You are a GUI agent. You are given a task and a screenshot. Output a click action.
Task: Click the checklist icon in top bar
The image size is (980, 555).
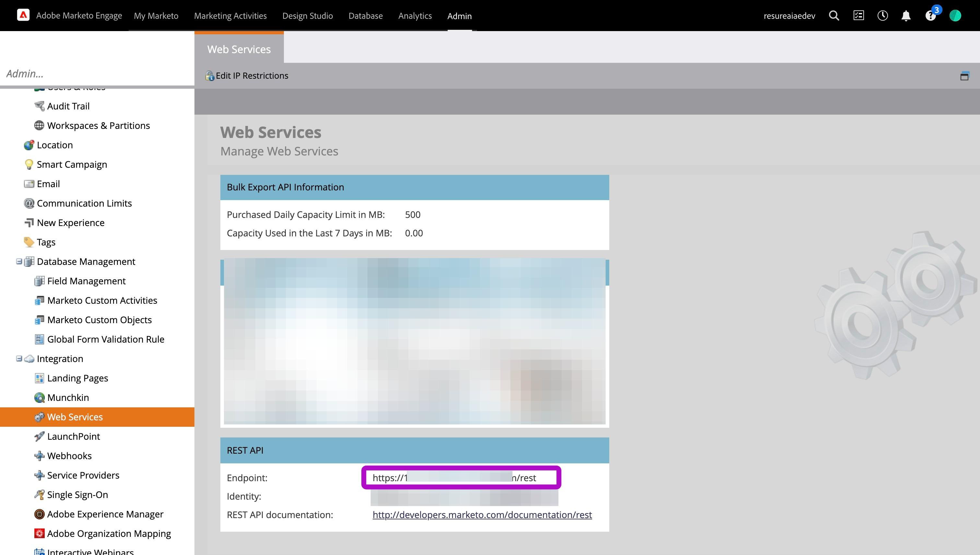858,16
